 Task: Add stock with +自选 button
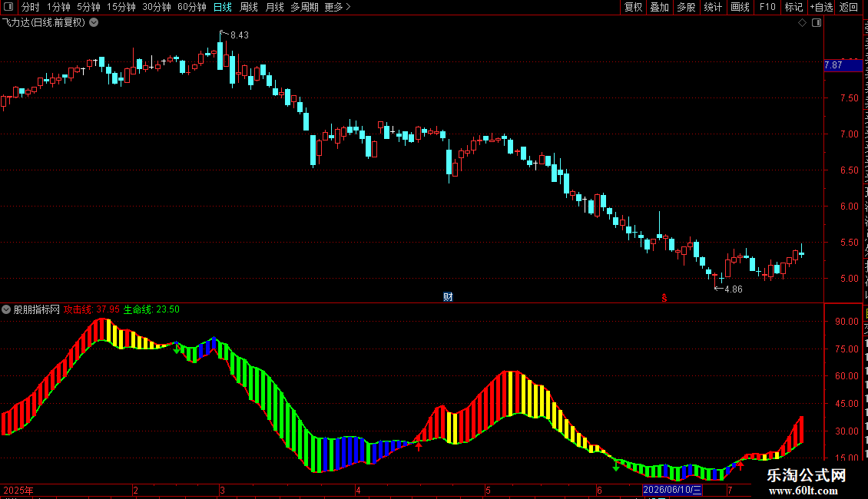pos(821,7)
